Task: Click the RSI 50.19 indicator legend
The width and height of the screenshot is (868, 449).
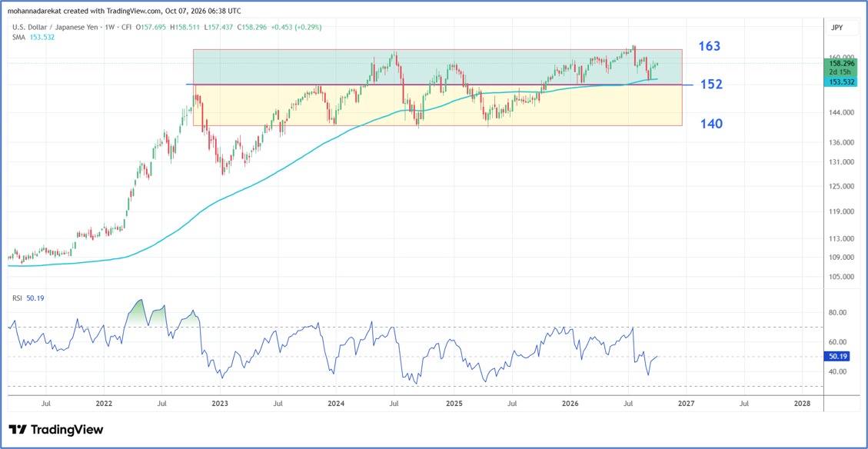Action: point(28,298)
